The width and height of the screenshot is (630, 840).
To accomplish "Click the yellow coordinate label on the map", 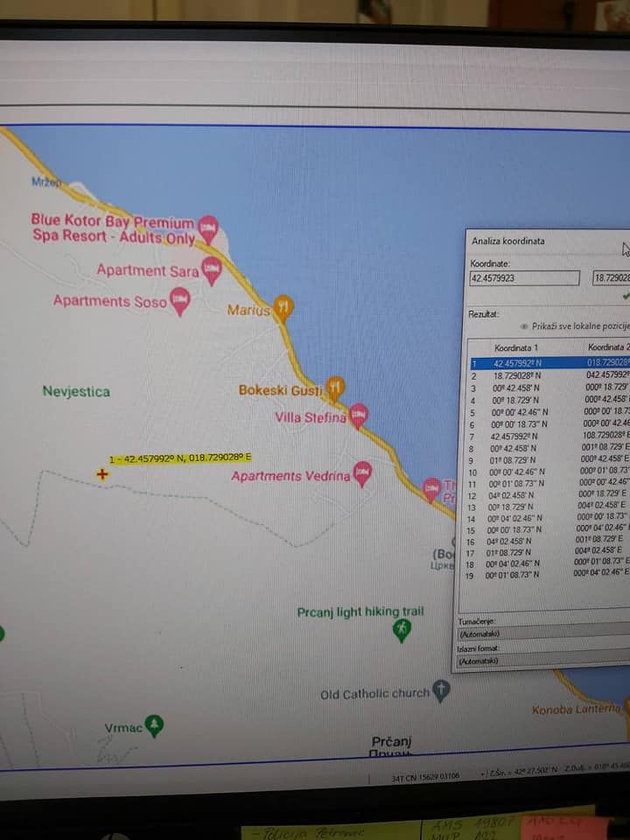I will [x=179, y=458].
